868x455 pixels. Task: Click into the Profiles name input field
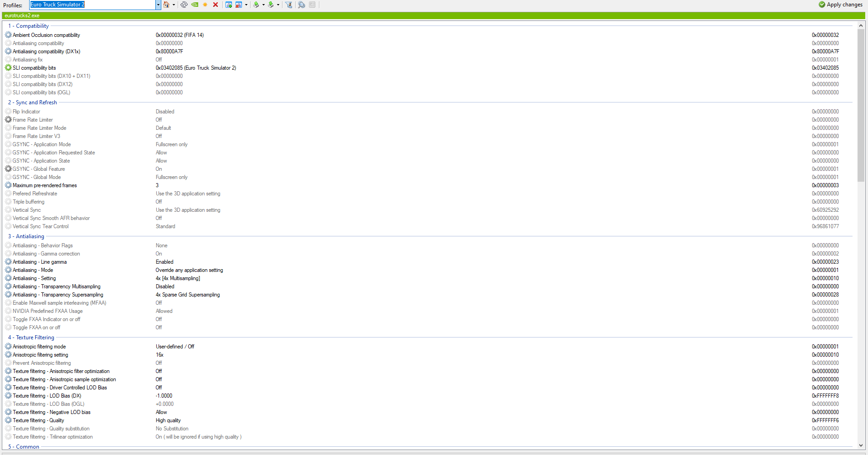point(92,5)
